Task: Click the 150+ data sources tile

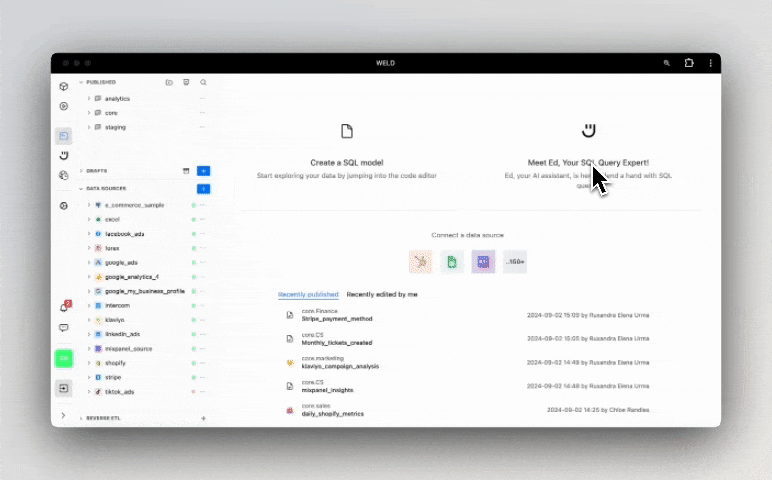Action: tap(515, 262)
